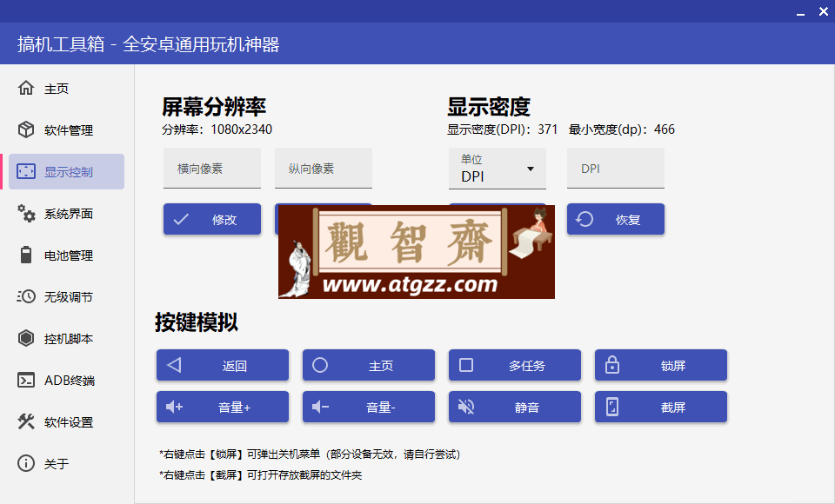Click the tools icon for 软件设置
This screenshot has height=504, width=835.
(25, 421)
